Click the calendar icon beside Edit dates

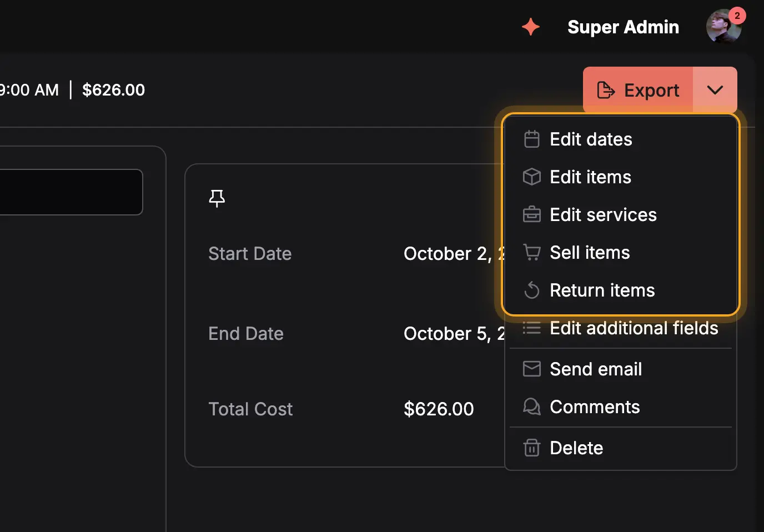(x=532, y=139)
